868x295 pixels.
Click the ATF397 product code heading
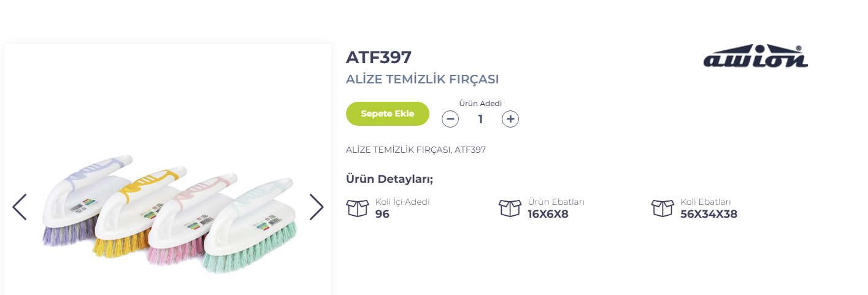(x=378, y=57)
